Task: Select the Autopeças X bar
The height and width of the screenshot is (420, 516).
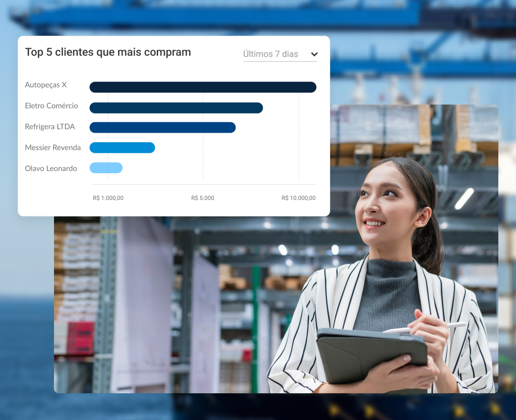Action: (x=203, y=87)
